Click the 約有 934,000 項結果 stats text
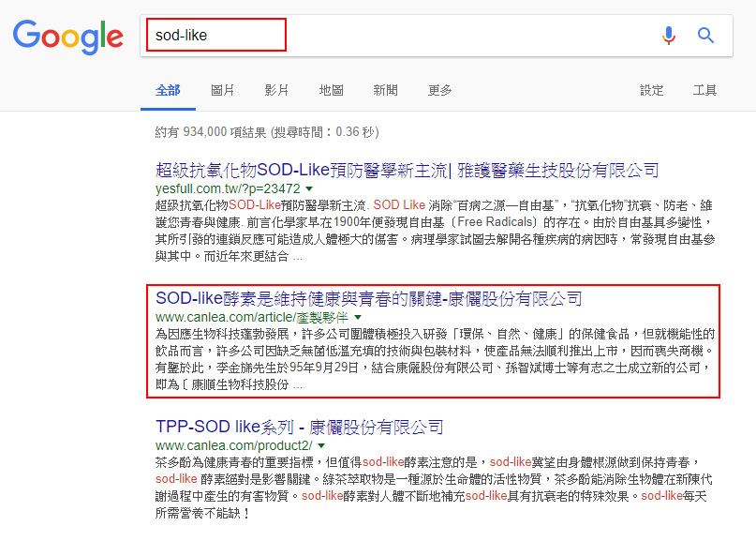 click(x=267, y=132)
